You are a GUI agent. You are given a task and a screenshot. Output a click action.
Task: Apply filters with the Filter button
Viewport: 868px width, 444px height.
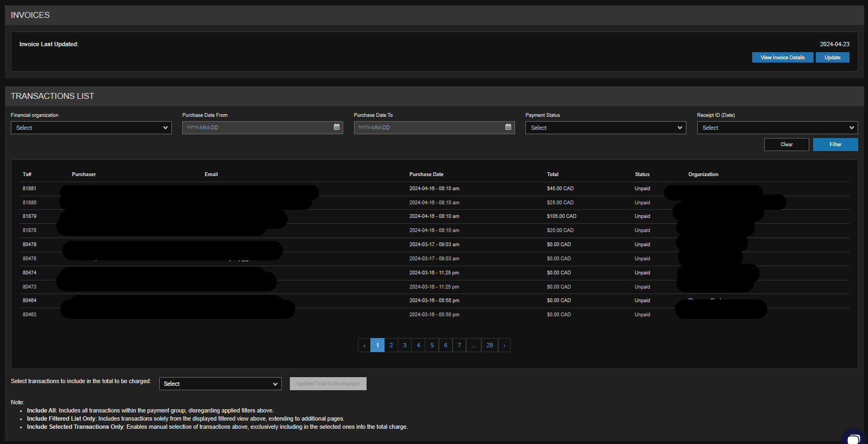(835, 145)
